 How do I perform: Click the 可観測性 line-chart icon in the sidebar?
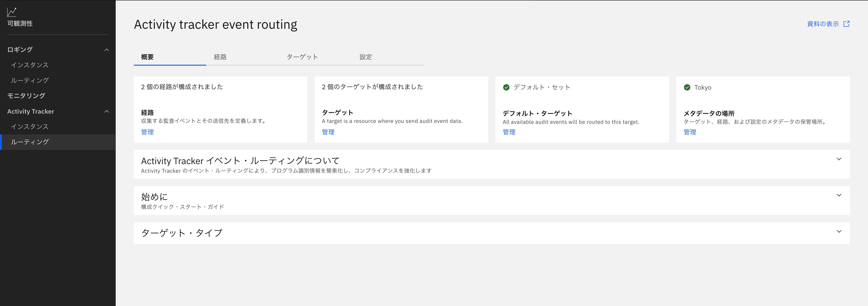tap(12, 12)
